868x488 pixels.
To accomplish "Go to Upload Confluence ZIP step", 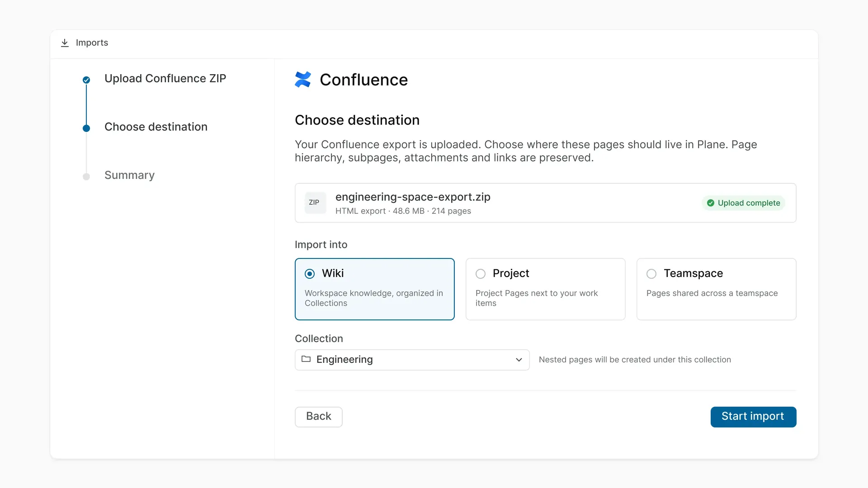I will coord(165,79).
